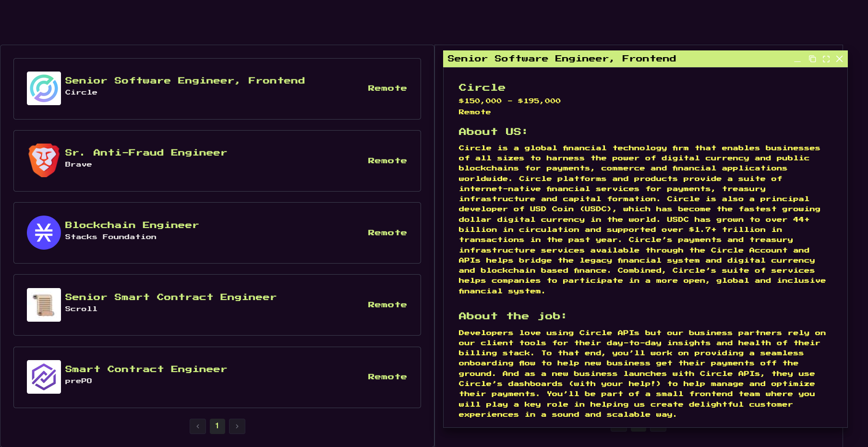Click Brave company name text
The width and height of the screenshot is (868, 447).
(x=78, y=164)
